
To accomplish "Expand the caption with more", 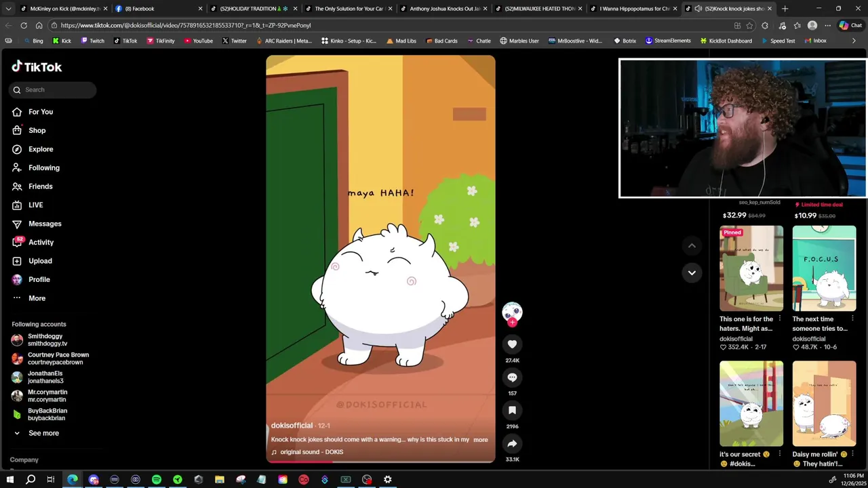I will (x=480, y=440).
